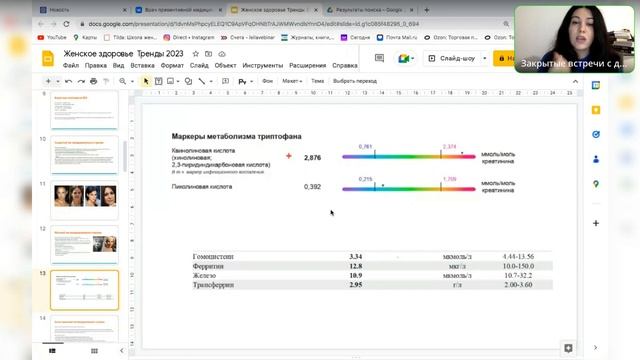The height and width of the screenshot is (360, 640).
Task: Open new slide layout dropdown arrow
Action: [58, 81]
